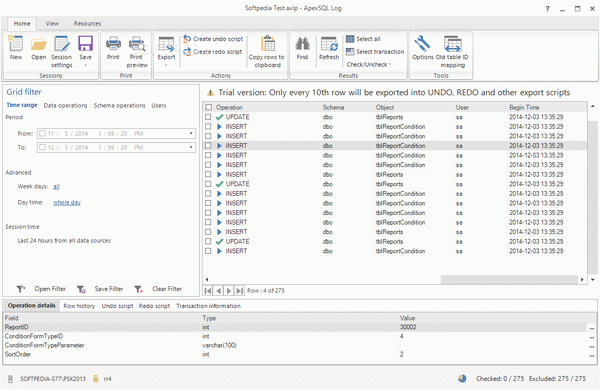Go to previous row navigation button
This screenshot has width=600, height=390.
pyautogui.click(x=218, y=291)
